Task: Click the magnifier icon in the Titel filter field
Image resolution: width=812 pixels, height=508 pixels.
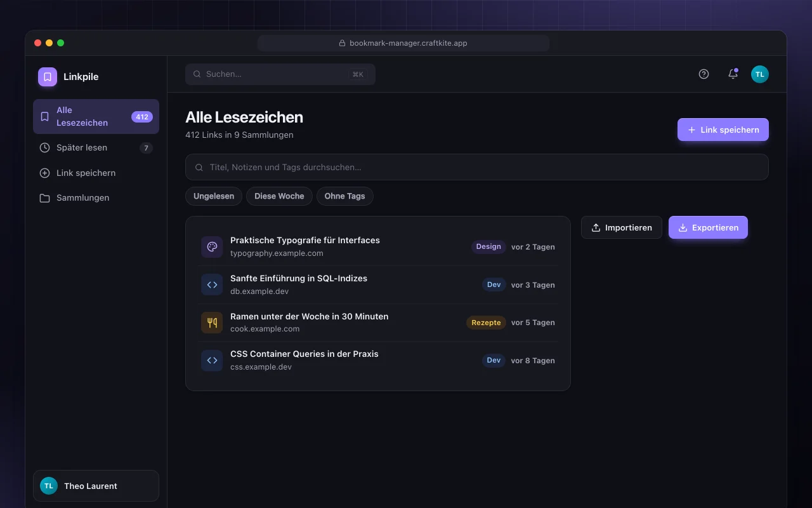Action: coord(199,168)
